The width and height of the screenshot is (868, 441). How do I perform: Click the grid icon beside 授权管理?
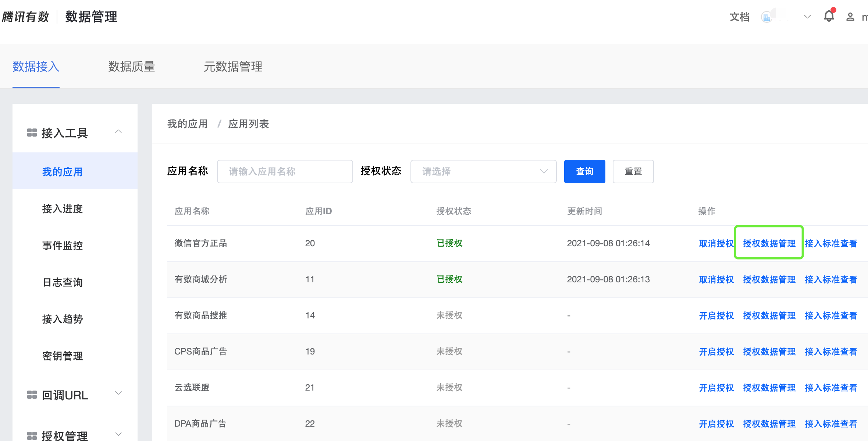[x=32, y=436]
